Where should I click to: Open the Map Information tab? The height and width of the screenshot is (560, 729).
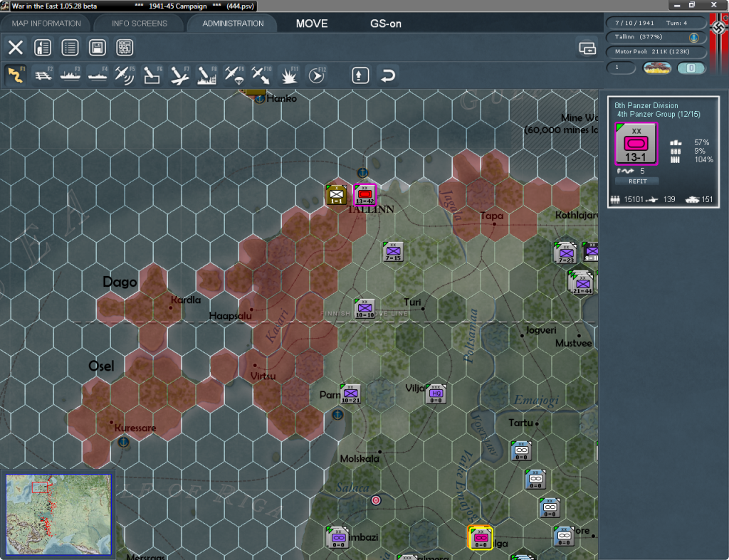tap(46, 23)
